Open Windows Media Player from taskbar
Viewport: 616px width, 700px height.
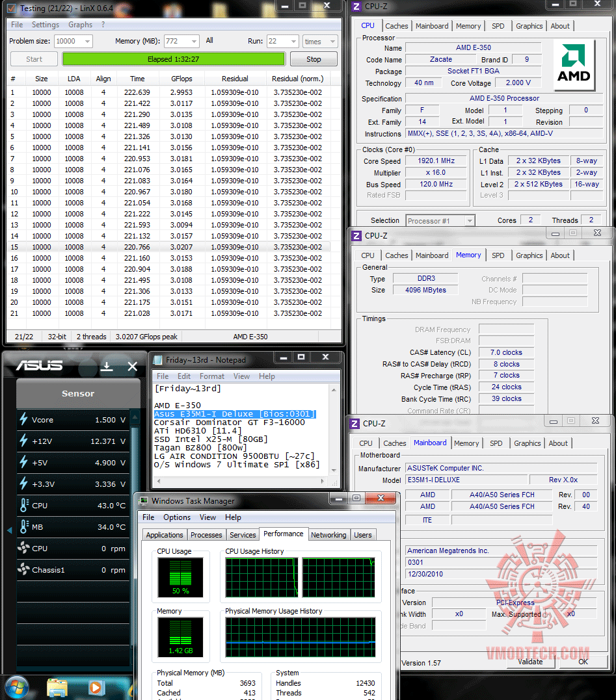coord(95,688)
